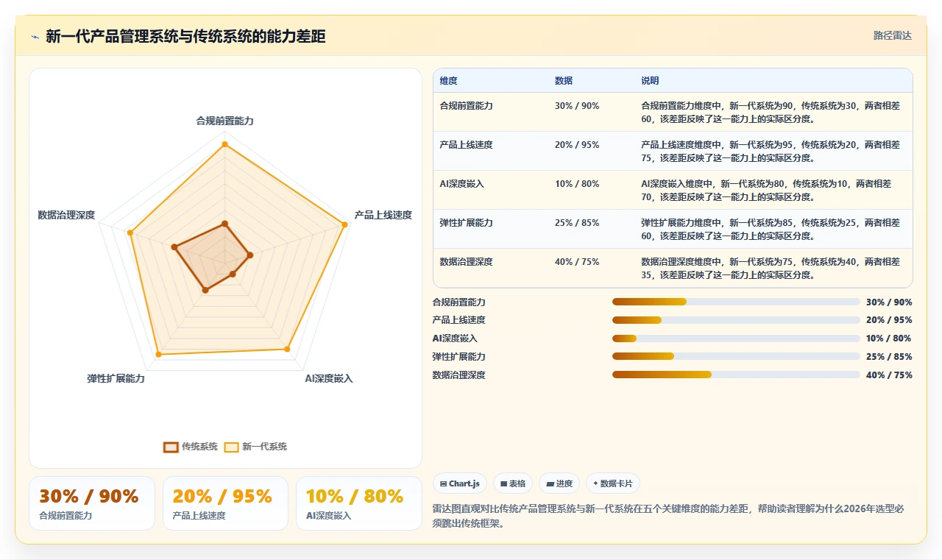
Task: Click the 新一代系统 legend color box
Action: 231,447
